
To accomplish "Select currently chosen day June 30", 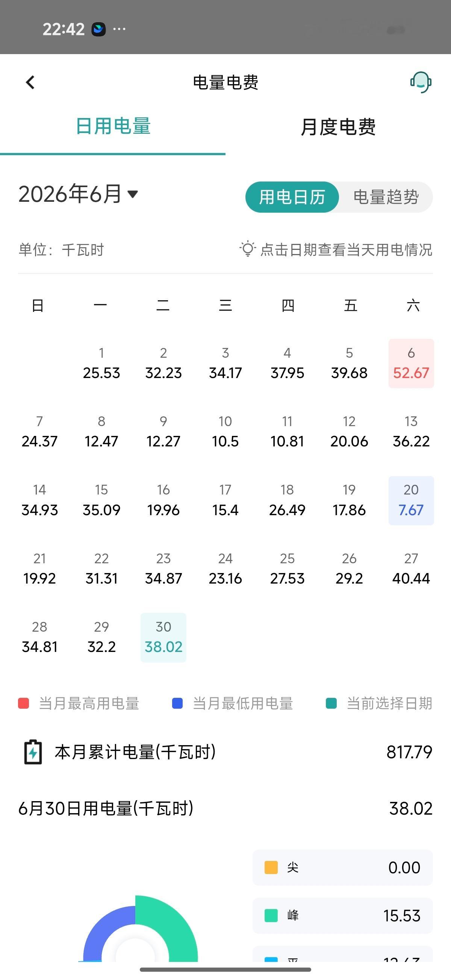I will 163,637.
